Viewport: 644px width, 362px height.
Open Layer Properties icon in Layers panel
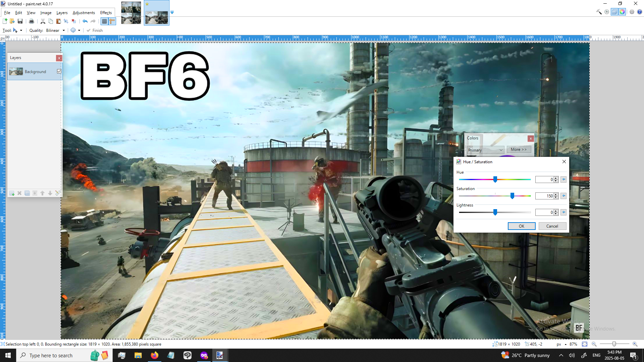pos(58,193)
